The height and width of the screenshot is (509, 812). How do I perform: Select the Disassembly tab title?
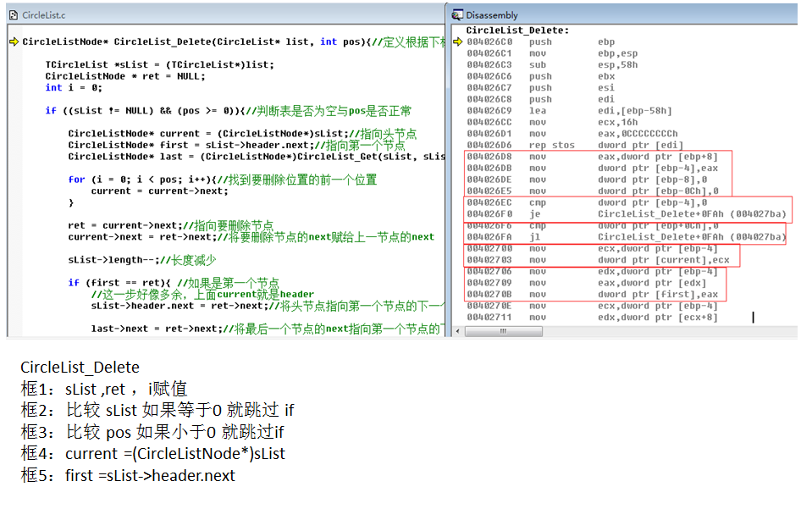pos(491,15)
